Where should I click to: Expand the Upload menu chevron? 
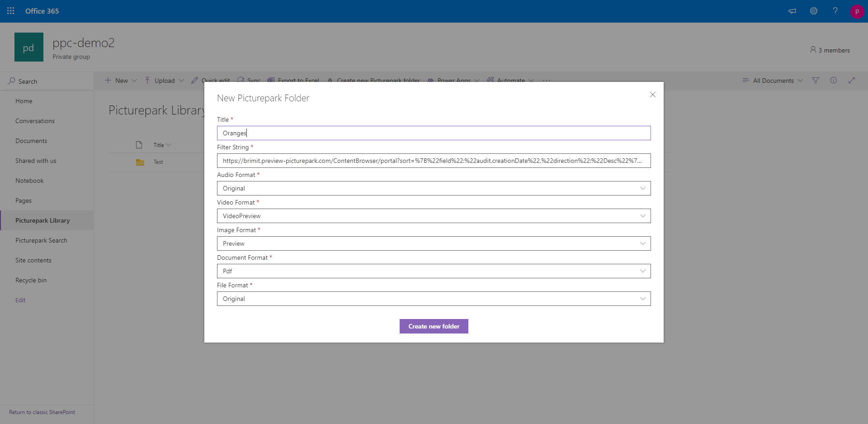coord(181,81)
